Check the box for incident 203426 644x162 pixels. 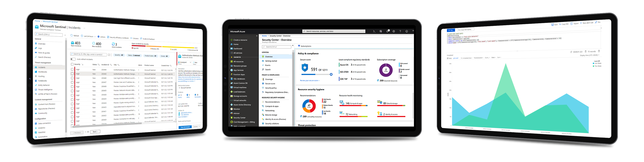tap(72, 95)
